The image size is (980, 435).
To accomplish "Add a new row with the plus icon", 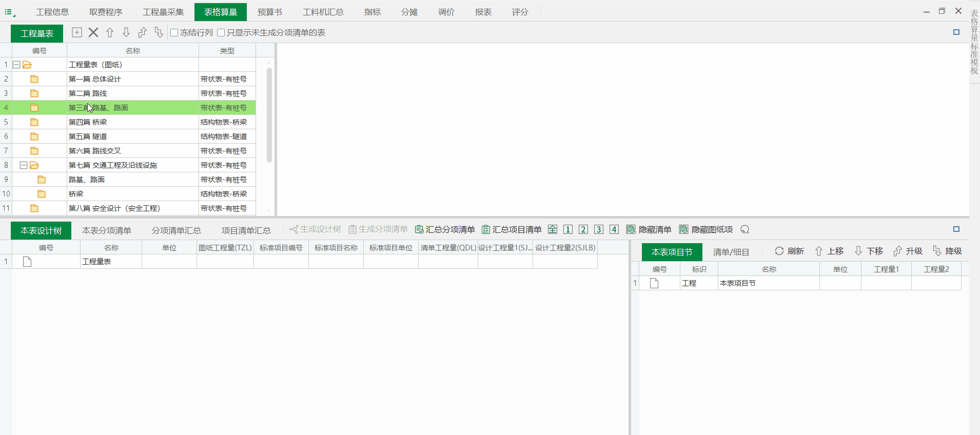I will [x=77, y=32].
